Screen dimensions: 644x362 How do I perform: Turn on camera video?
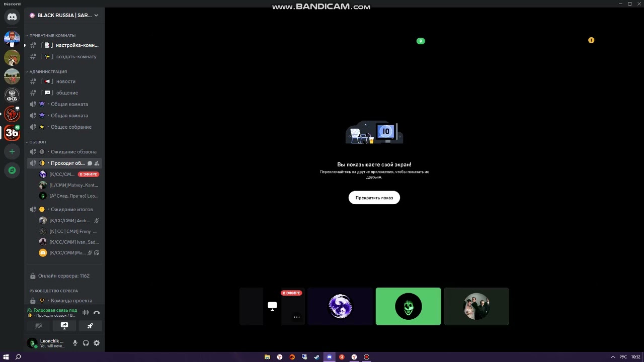39,326
